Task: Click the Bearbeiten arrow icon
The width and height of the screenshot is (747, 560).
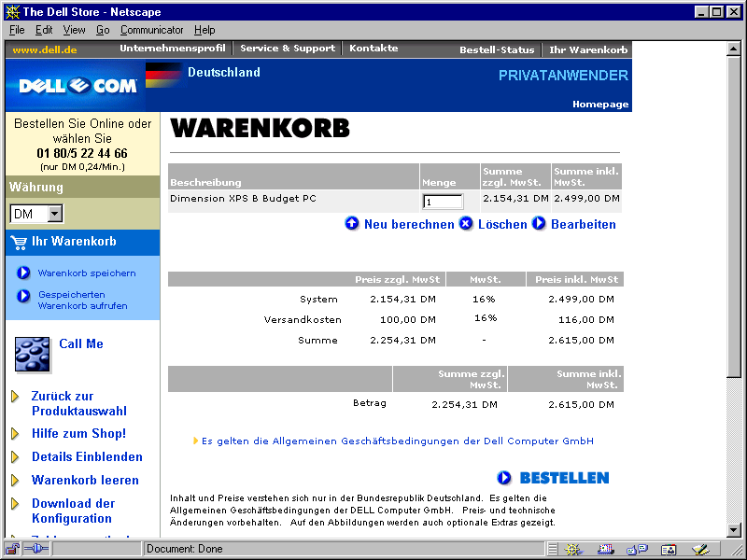Action: 539,223
